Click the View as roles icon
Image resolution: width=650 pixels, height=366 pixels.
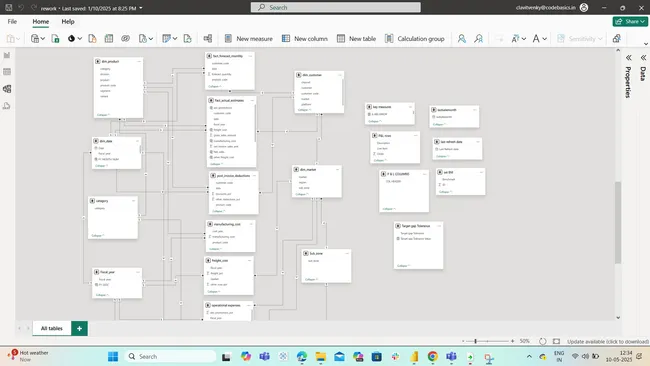click(478, 39)
